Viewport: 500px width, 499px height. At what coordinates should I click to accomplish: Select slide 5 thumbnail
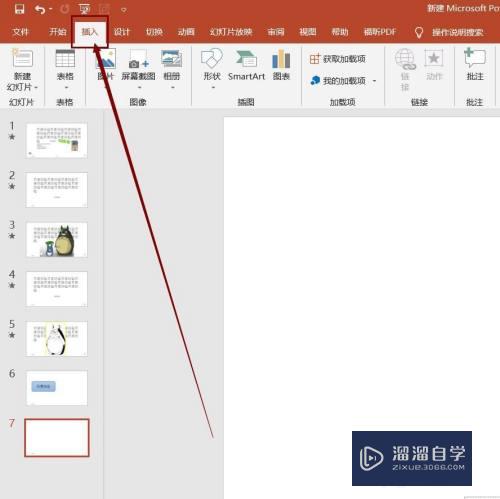[x=57, y=338]
